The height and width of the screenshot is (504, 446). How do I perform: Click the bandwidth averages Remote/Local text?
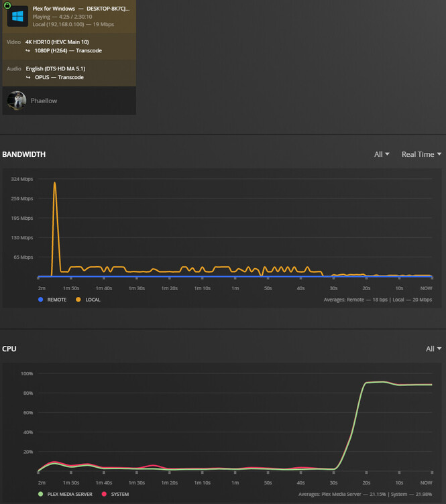378,300
